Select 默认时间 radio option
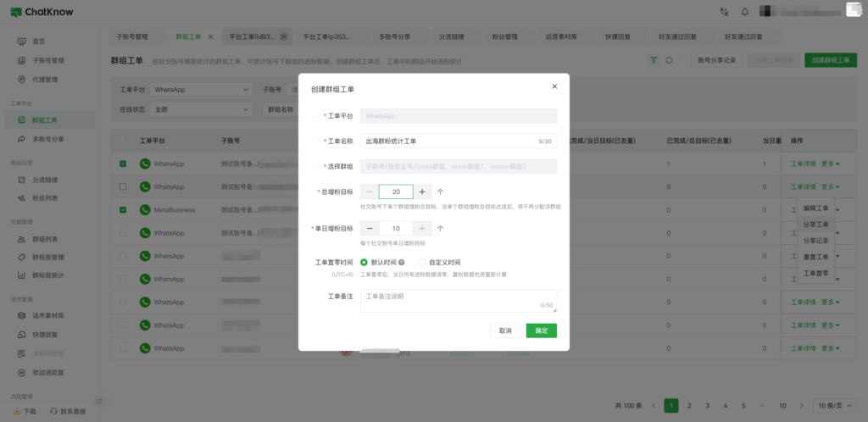This screenshot has width=868, height=422. (364, 263)
